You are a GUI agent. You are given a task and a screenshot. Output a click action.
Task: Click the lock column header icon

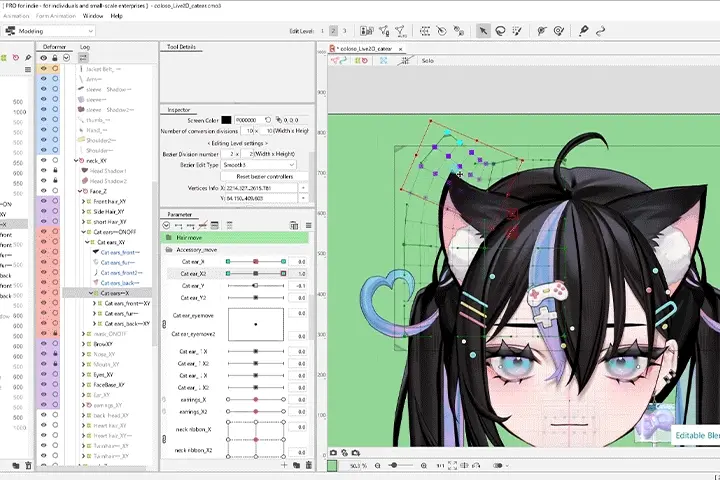(55, 58)
